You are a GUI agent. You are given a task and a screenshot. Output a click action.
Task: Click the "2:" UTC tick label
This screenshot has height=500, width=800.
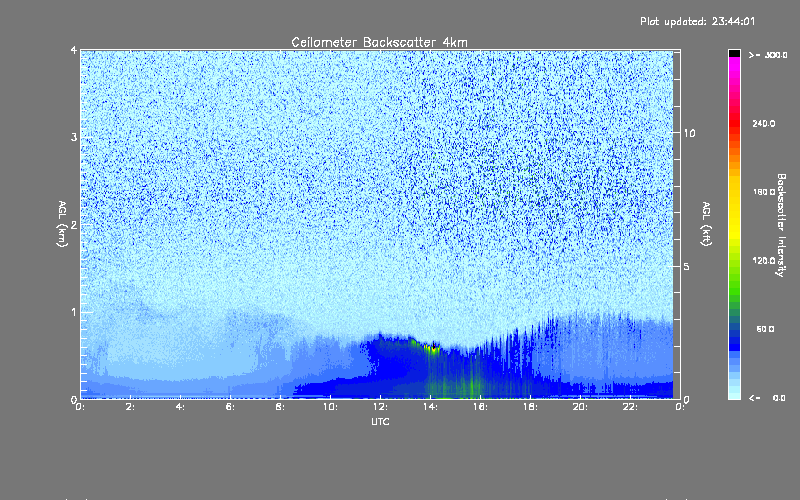[130, 407]
